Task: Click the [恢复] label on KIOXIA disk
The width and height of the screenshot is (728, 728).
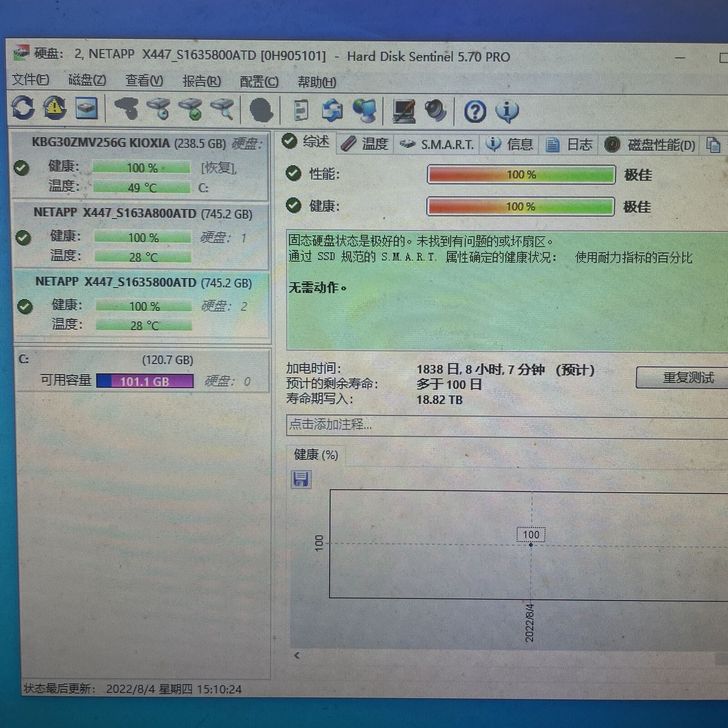Action: 219,168
